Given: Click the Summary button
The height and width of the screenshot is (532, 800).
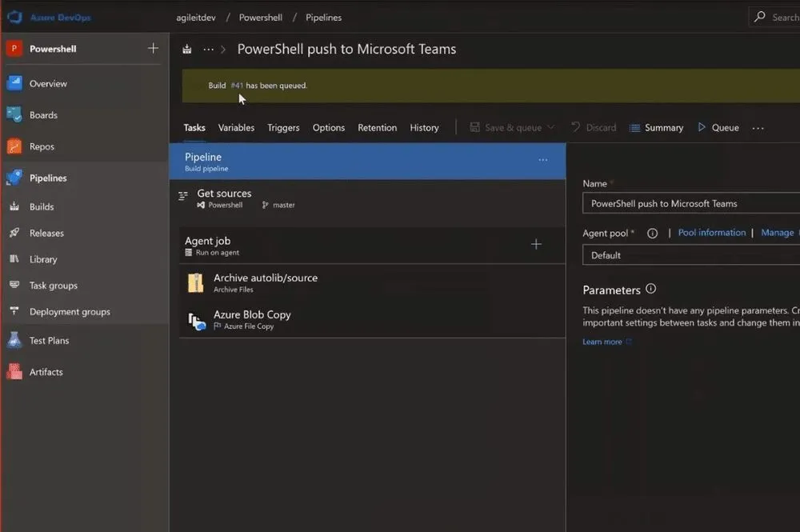Looking at the screenshot, I should 656,127.
